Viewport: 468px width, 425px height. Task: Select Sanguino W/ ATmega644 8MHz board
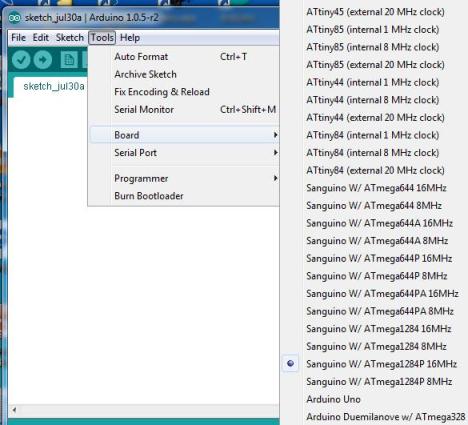[x=374, y=205]
